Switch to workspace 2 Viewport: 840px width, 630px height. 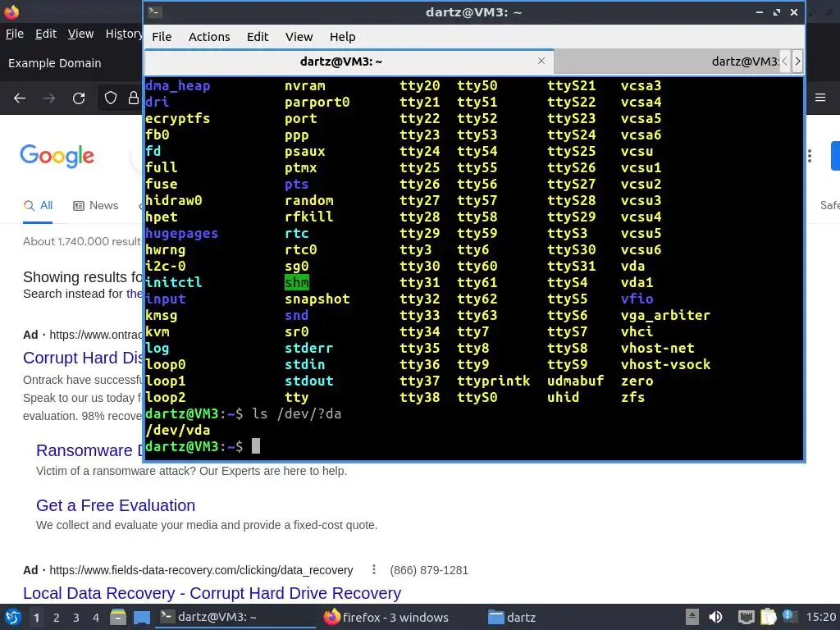coord(57,618)
